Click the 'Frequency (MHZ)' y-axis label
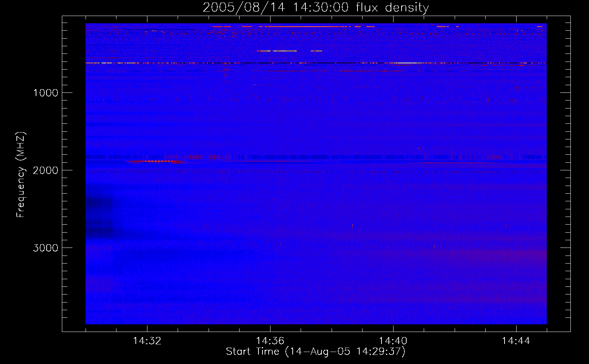This screenshot has width=589, height=364. pos(21,174)
